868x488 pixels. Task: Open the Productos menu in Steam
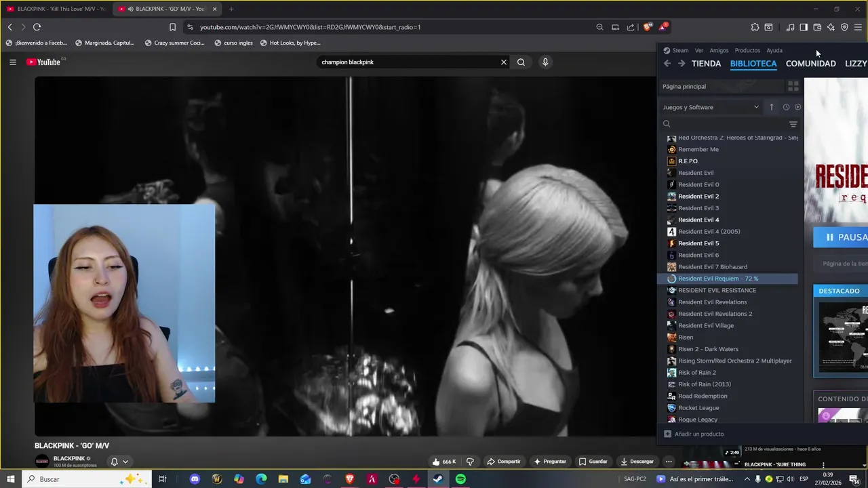[747, 50]
